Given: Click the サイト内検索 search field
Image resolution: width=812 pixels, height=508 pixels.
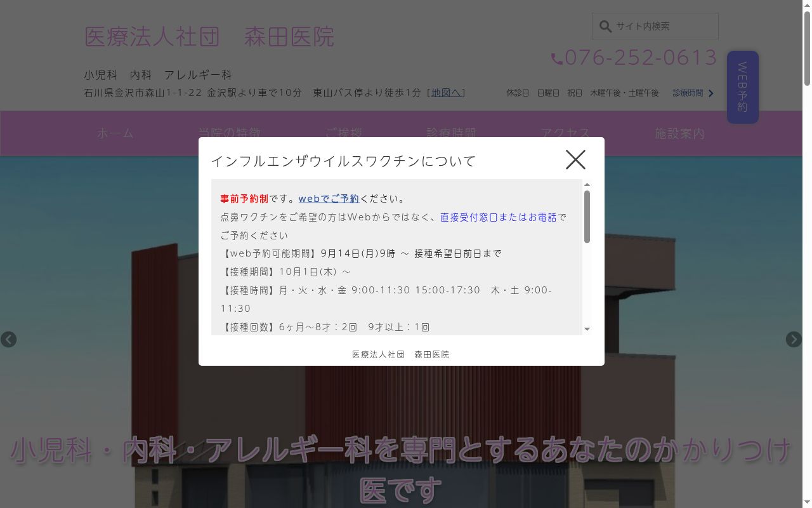Looking at the screenshot, I should coord(655,26).
